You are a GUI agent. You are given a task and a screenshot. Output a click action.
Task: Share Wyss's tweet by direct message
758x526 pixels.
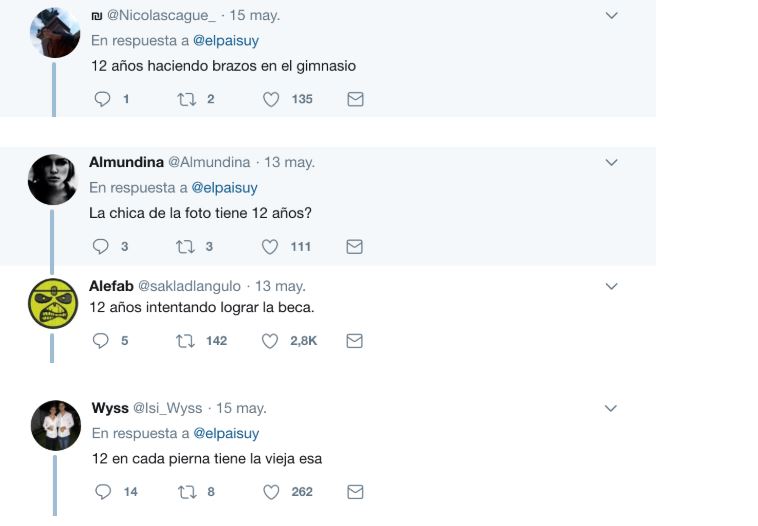click(355, 491)
